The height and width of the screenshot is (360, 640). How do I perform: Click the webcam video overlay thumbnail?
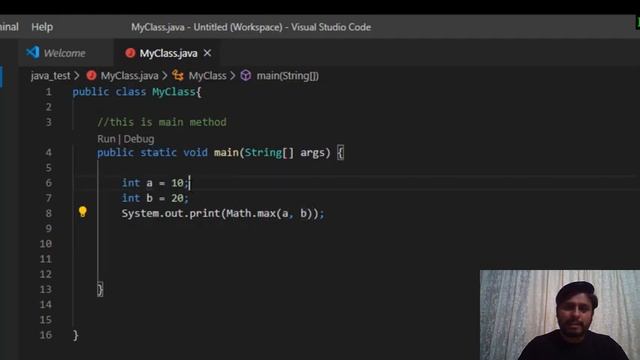coord(560,315)
